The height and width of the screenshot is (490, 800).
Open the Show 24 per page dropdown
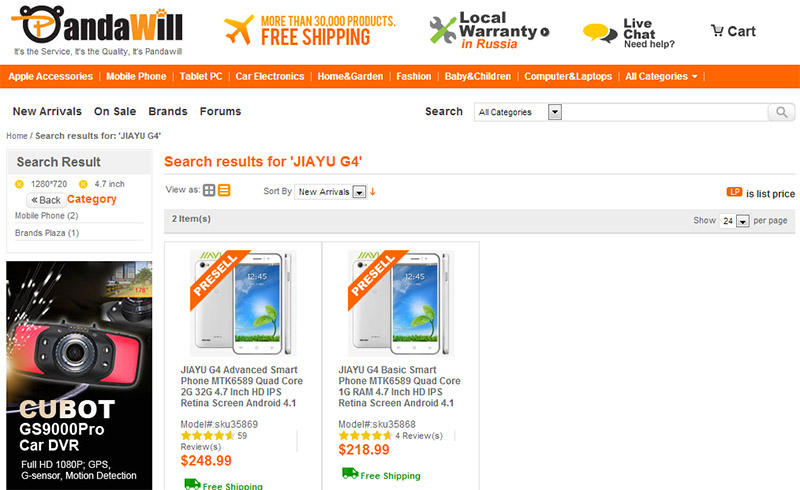click(x=734, y=221)
